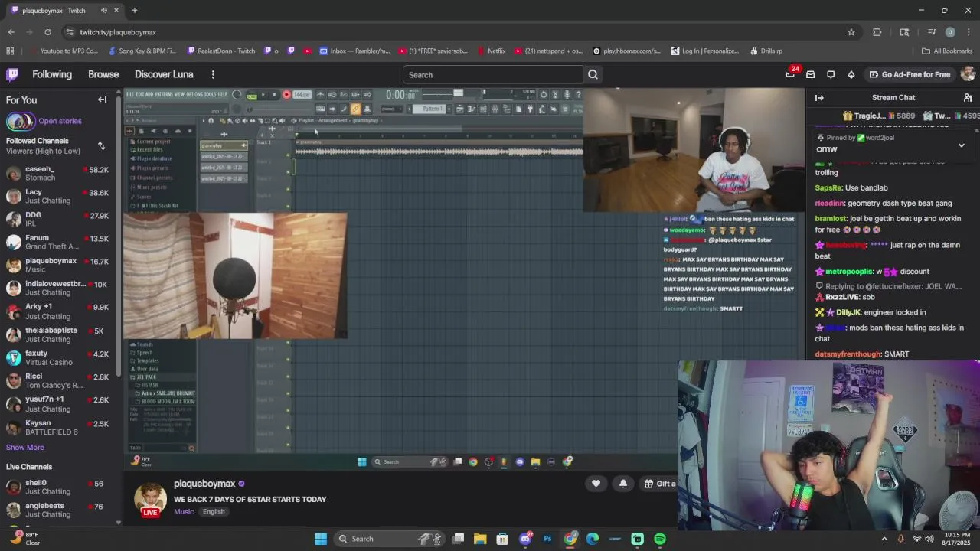Viewport: 980px width, 551px height.
Task: Expand the pinned message by word2joel
Action: [x=962, y=145]
